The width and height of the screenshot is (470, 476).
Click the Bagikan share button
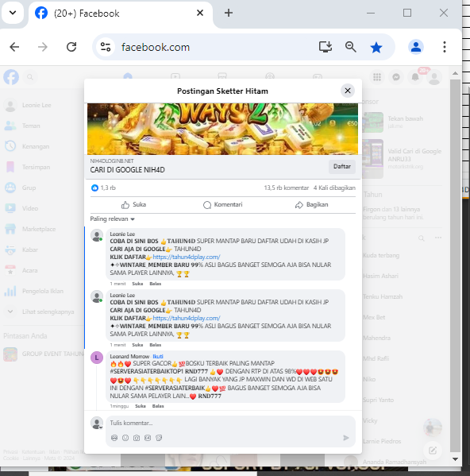point(311,205)
